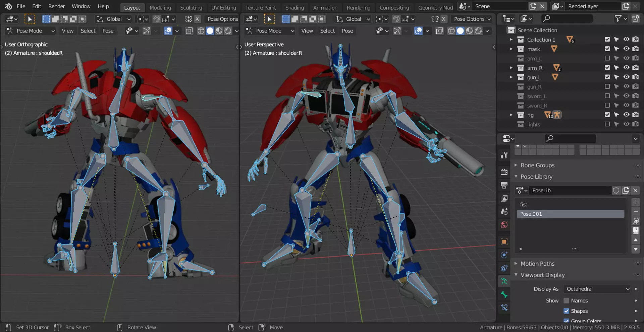Switch to the Compositing workspace tab
This screenshot has width=644, height=332.
tap(394, 7)
